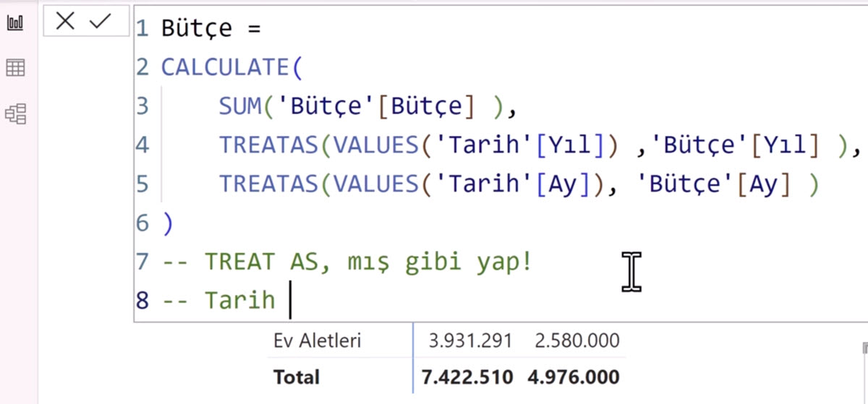This screenshot has width=868, height=404.
Task: Place the cursor after '-- Tarih' on line 8
Action: [x=290, y=300]
